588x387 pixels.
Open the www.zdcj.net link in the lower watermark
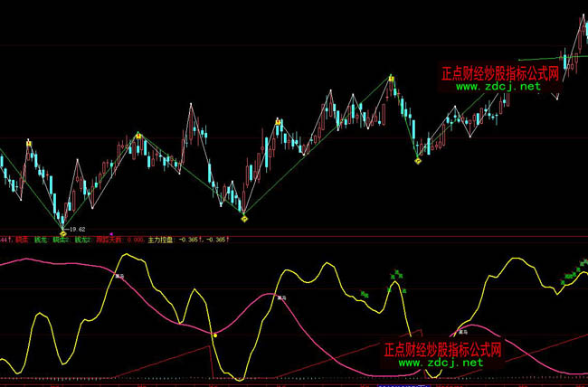point(441,363)
